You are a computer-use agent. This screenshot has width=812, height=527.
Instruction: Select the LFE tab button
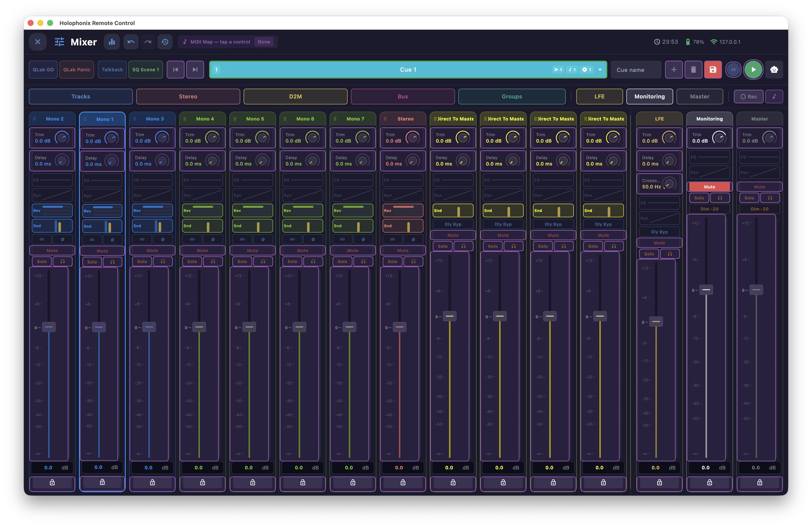tap(599, 97)
